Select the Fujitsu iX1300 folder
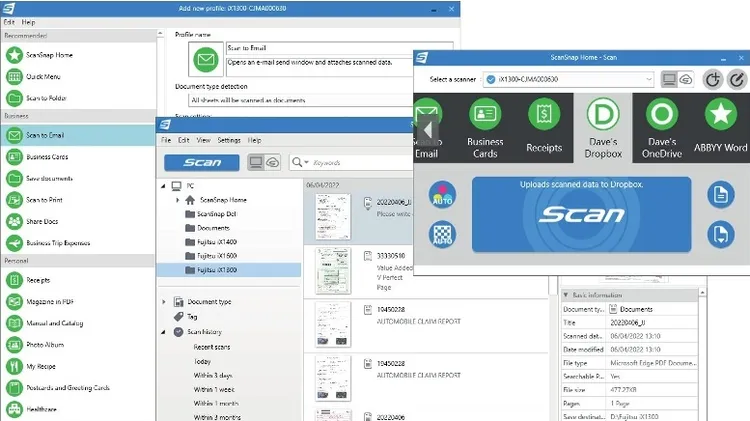The image size is (750, 421). tap(229, 270)
